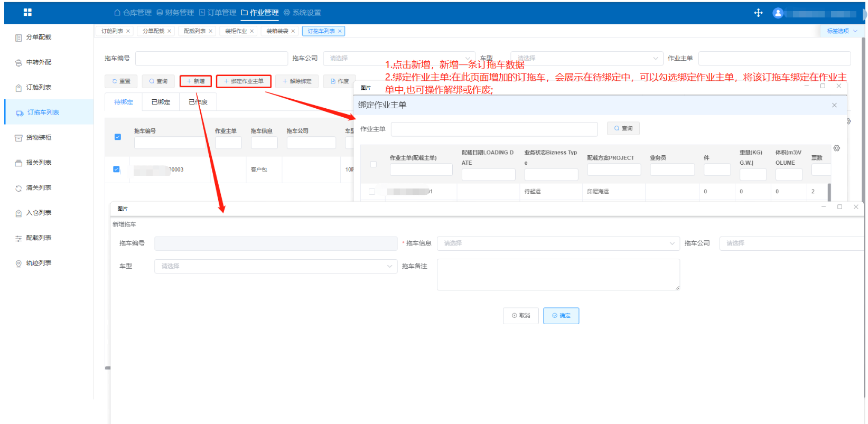Image resolution: width=868 pixels, height=424 pixels.
Task: Click the fullscreen move arrows icon
Action: click(x=758, y=13)
